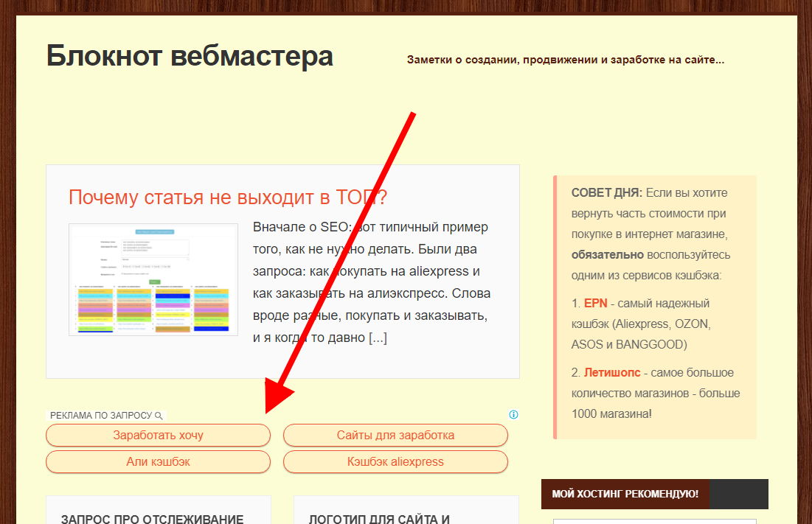Open the ad info icon beside the ad block

[x=513, y=414]
